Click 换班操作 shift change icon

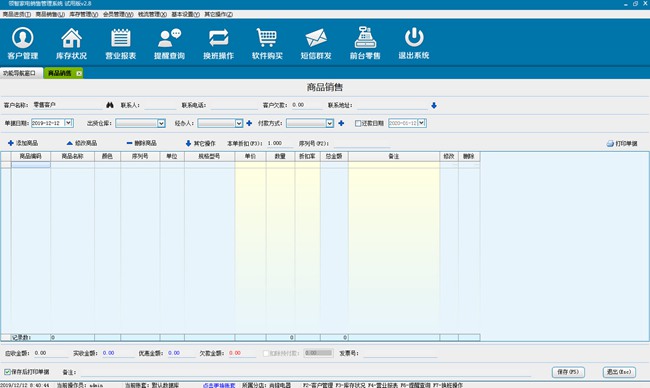(218, 43)
